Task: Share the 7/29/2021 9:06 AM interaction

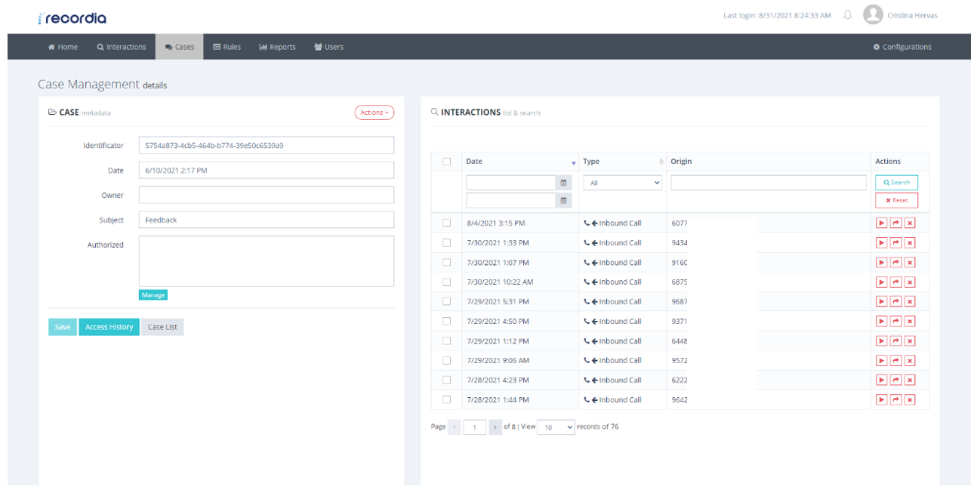Action: pos(895,360)
